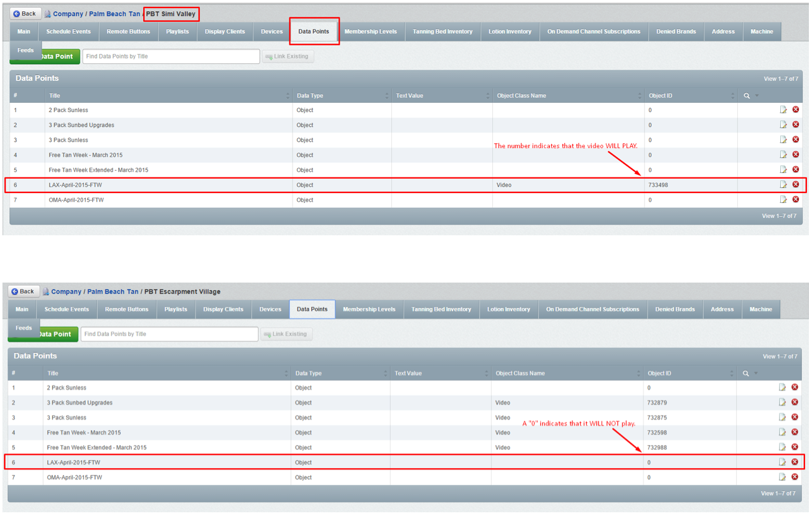Delete '2 Pack Sunless' in Escarpment Village panel
812x516 pixels.
[x=795, y=387]
